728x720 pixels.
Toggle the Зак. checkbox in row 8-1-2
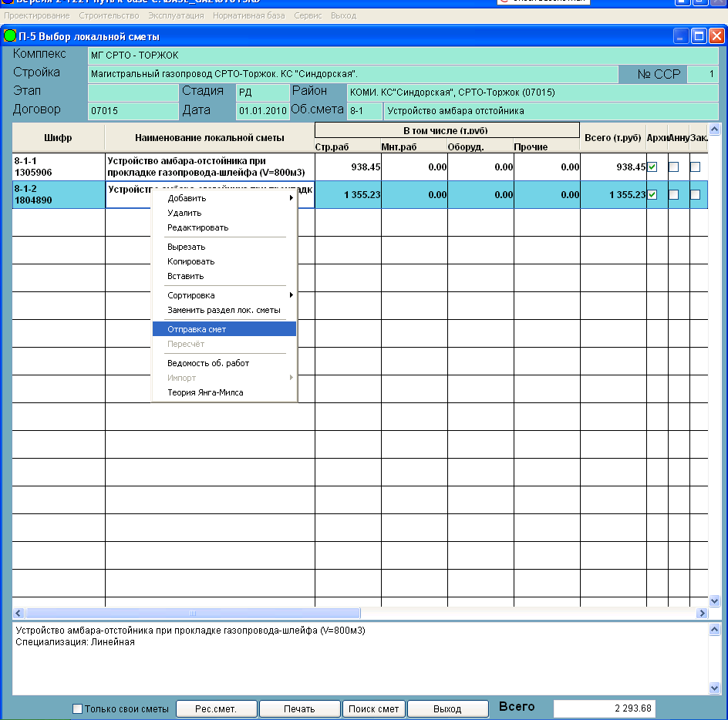coord(695,195)
